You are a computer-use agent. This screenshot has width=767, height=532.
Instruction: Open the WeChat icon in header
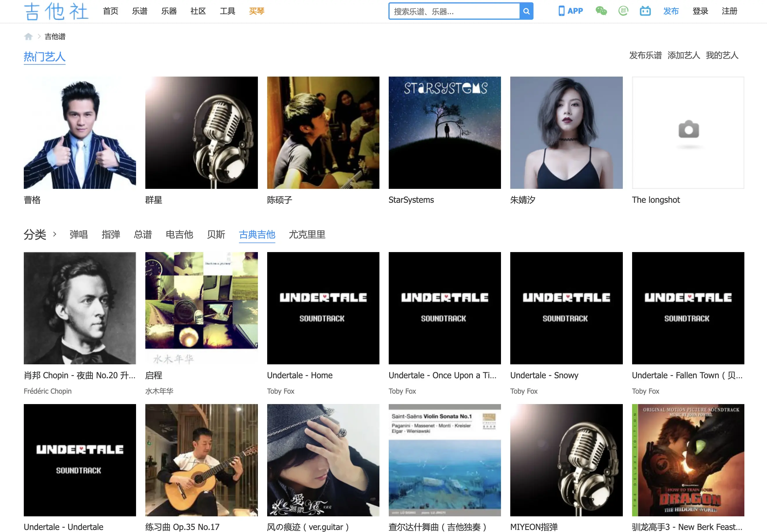coord(601,11)
